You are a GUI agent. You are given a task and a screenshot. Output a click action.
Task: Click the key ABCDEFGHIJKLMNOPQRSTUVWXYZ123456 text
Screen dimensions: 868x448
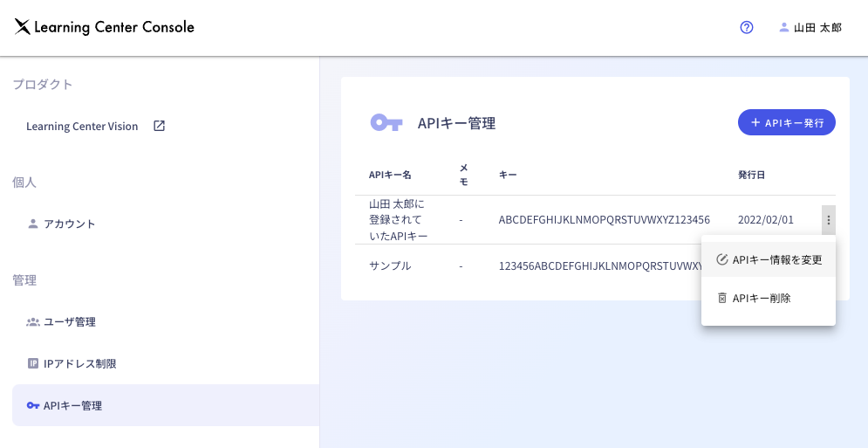coord(604,220)
